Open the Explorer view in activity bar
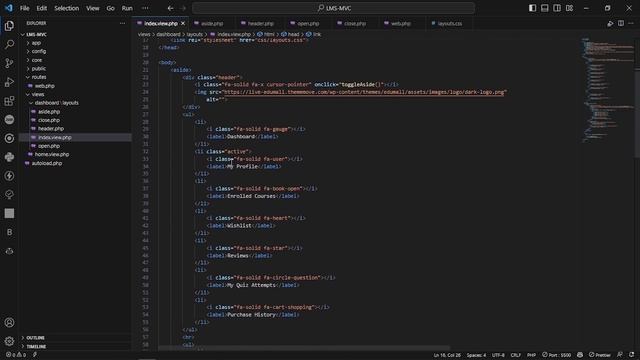Viewport: 640px width, 360px height. pos(9,26)
